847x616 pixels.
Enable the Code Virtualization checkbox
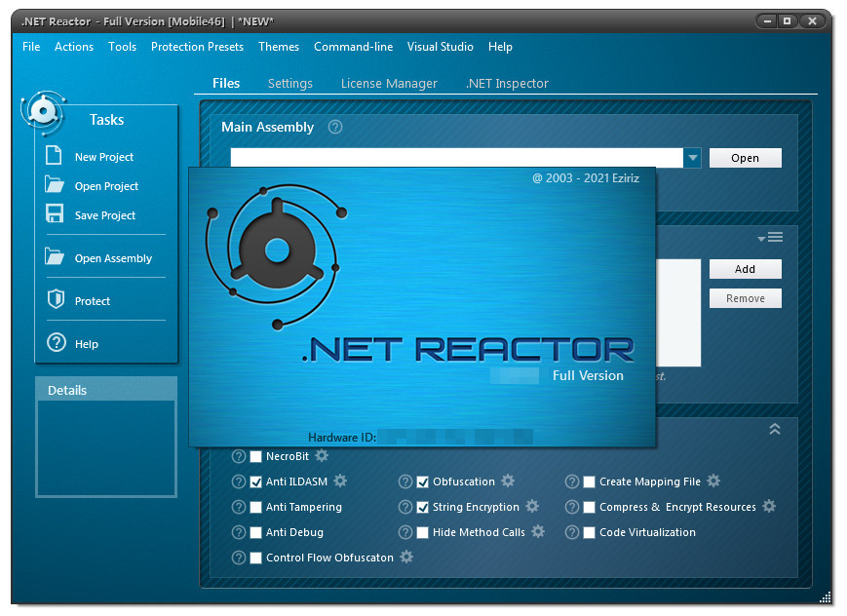pos(590,533)
